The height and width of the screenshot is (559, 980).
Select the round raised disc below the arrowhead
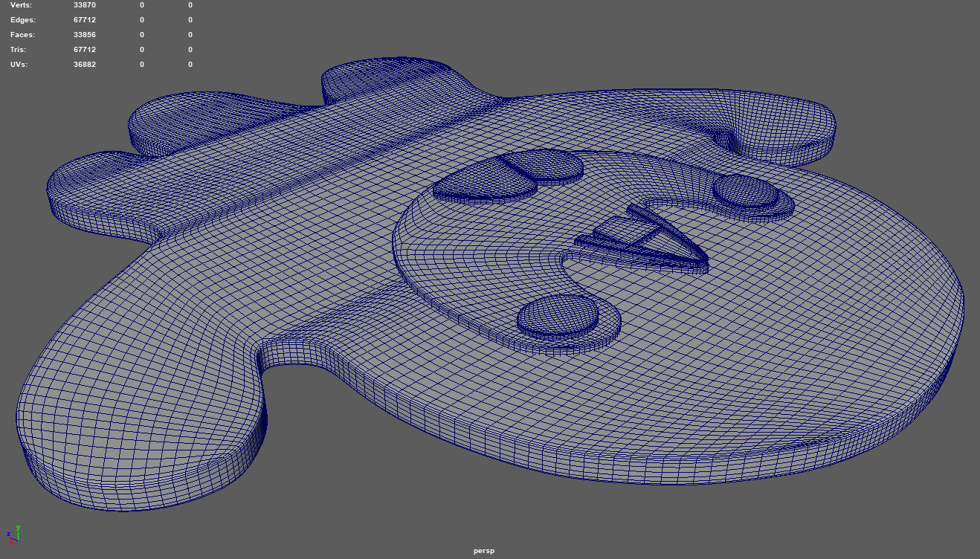(x=557, y=315)
